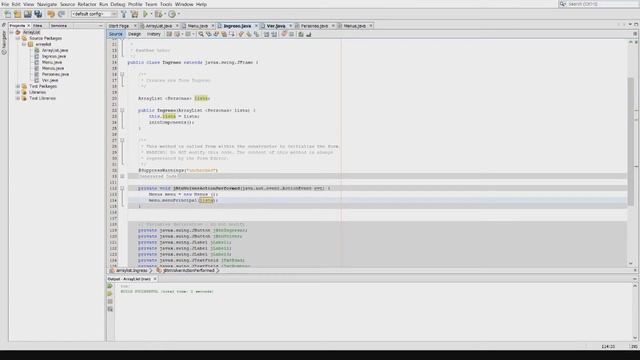Click the Open Project toolbar icon

[x=28, y=14]
